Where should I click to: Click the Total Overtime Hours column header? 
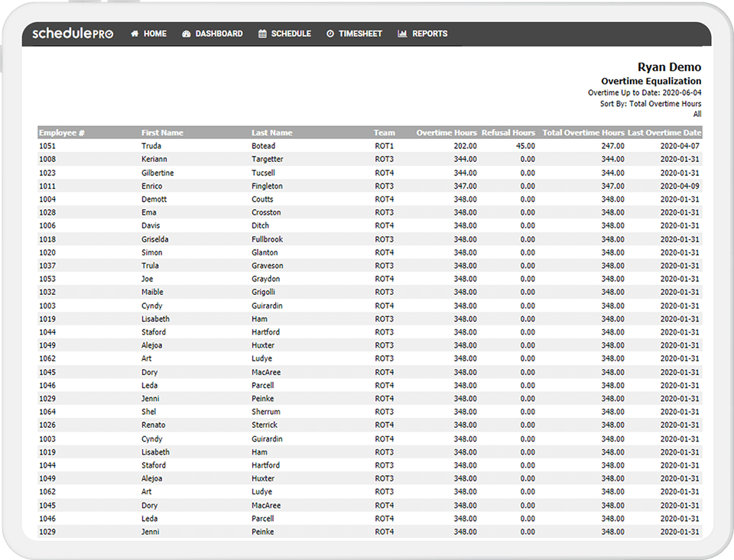click(583, 132)
